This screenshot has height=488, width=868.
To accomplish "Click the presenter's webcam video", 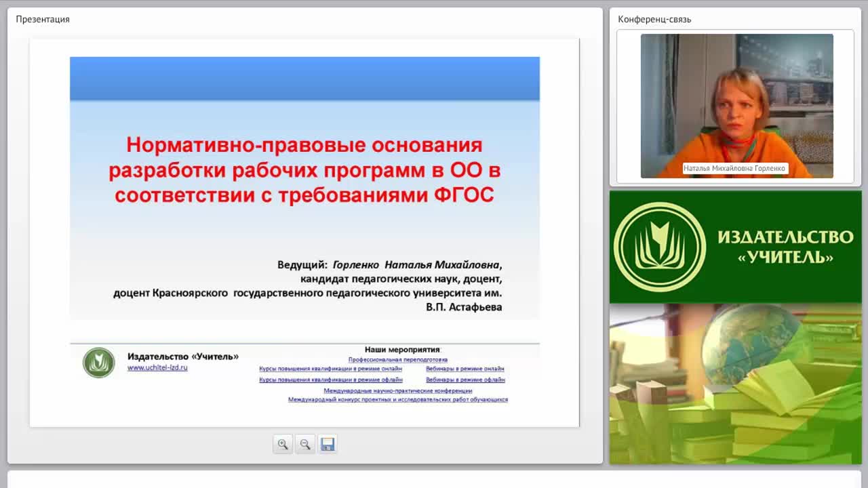I will pos(737,106).
